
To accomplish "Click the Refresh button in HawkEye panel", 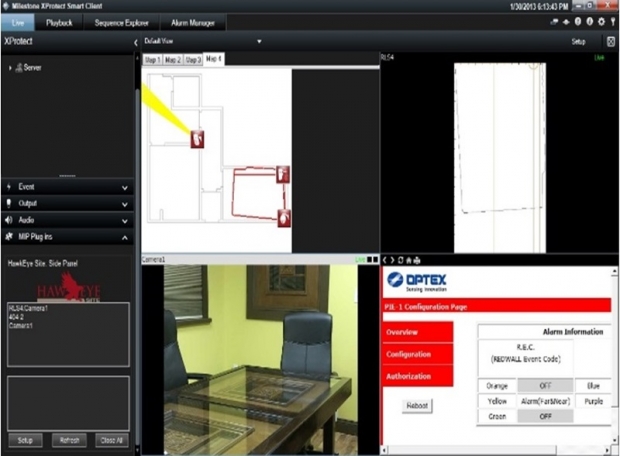I will [69, 440].
